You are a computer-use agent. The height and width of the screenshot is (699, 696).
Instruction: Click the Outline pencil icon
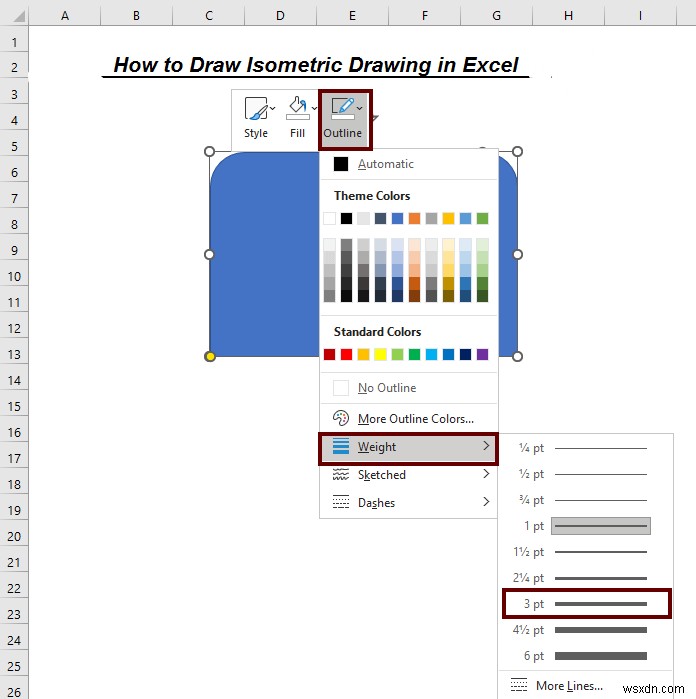click(x=342, y=109)
